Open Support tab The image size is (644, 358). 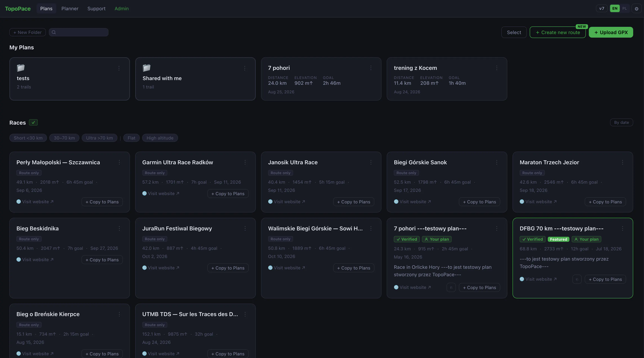(x=97, y=9)
